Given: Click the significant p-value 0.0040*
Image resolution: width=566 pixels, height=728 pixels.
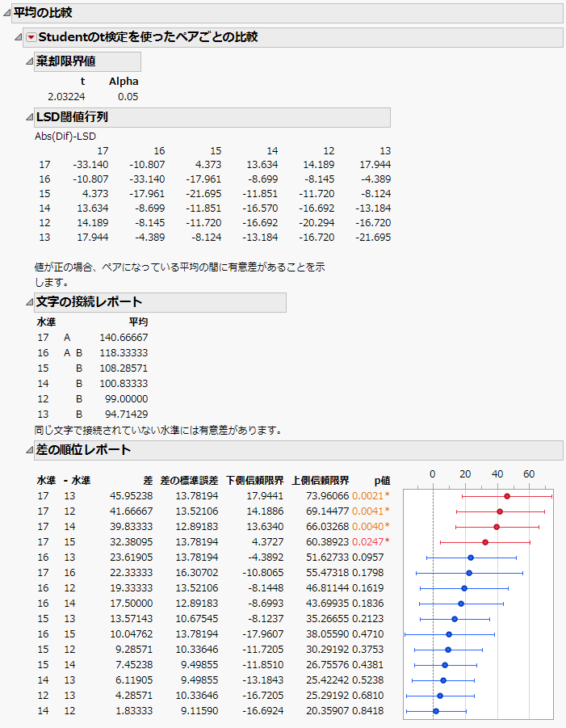Looking at the screenshot, I should [371, 527].
